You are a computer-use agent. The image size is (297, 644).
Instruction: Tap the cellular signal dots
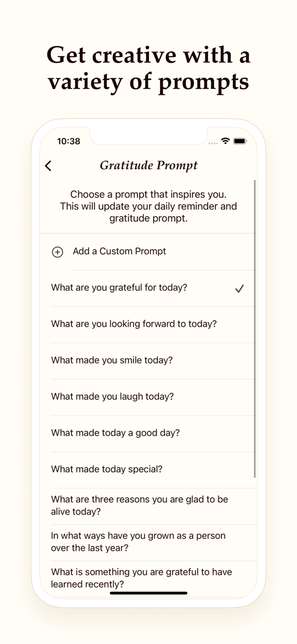(213, 143)
